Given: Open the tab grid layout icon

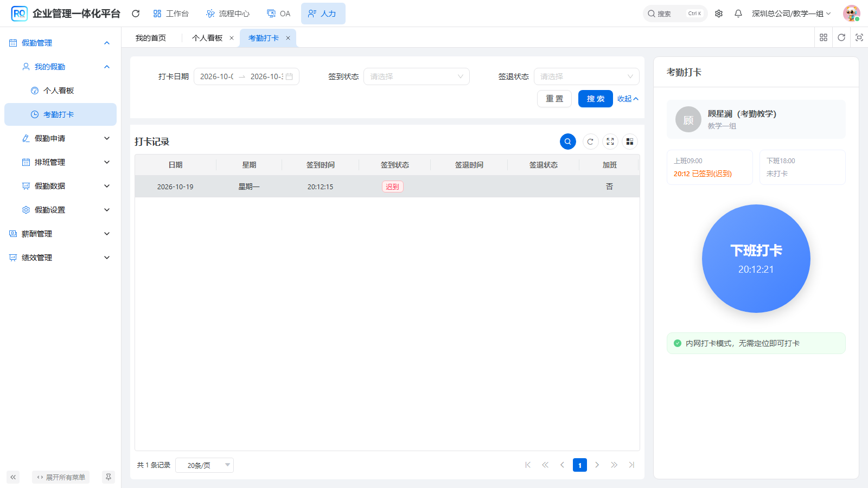Looking at the screenshot, I should pyautogui.click(x=824, y=37).
